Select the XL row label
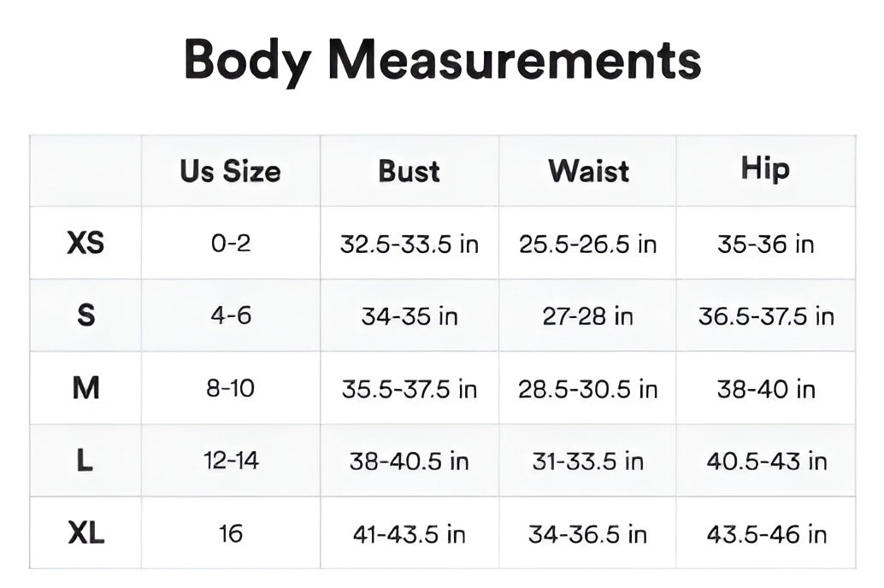 pyautogui.click(x=85, y=534)
